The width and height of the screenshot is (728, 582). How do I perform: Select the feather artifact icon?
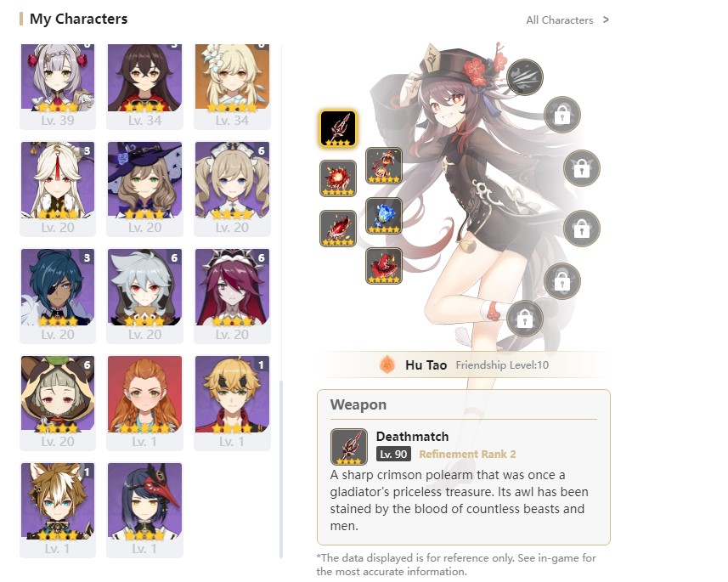337,228
